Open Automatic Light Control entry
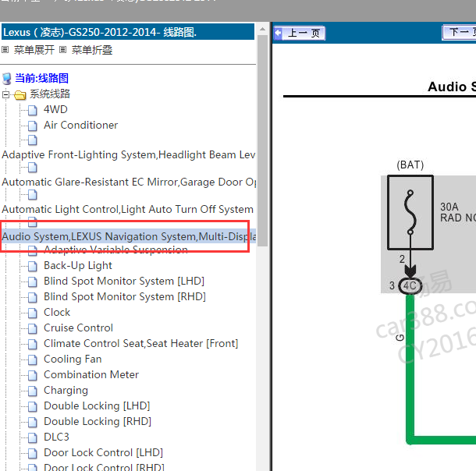This screenshot has width=476, height=471. 127,209
